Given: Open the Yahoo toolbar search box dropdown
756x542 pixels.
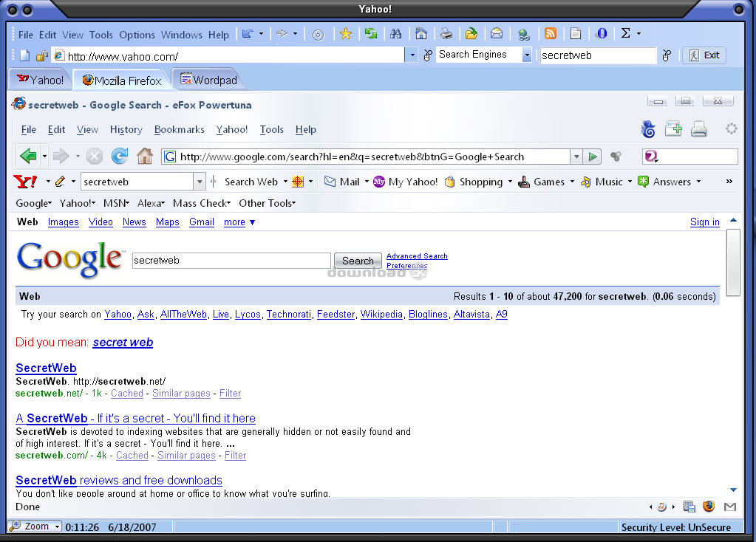Looking at the screenshot, I should click(200, 182).
